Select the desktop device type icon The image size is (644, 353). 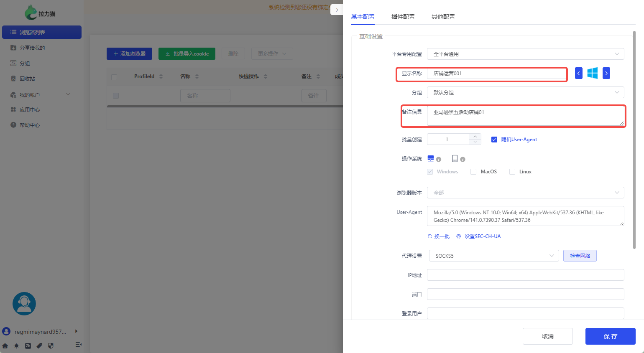point(431,158)
